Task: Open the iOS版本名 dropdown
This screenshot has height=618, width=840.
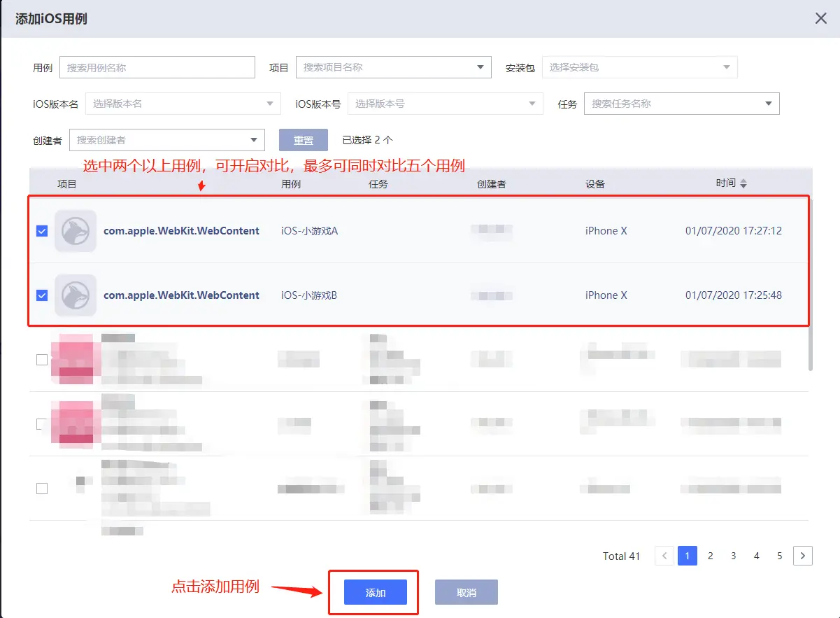Action: point(183,104)
